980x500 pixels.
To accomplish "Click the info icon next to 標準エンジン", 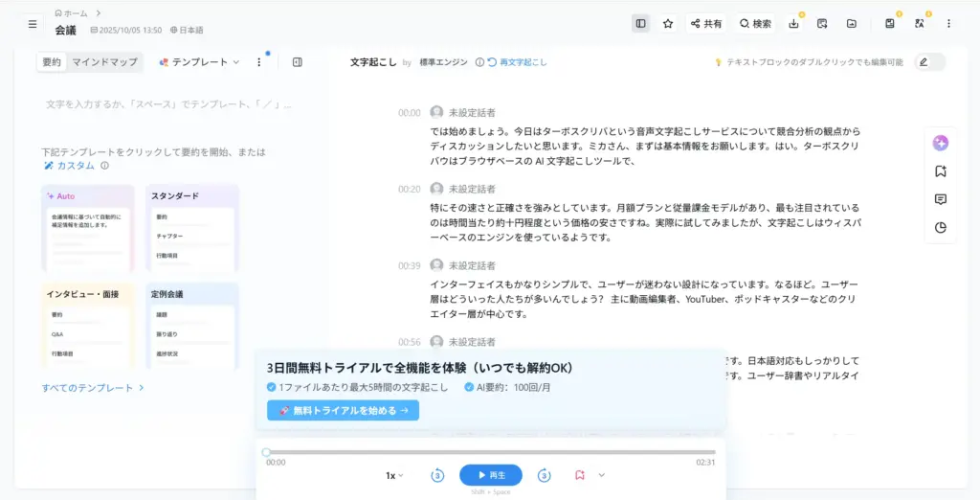I will (479, 62).
